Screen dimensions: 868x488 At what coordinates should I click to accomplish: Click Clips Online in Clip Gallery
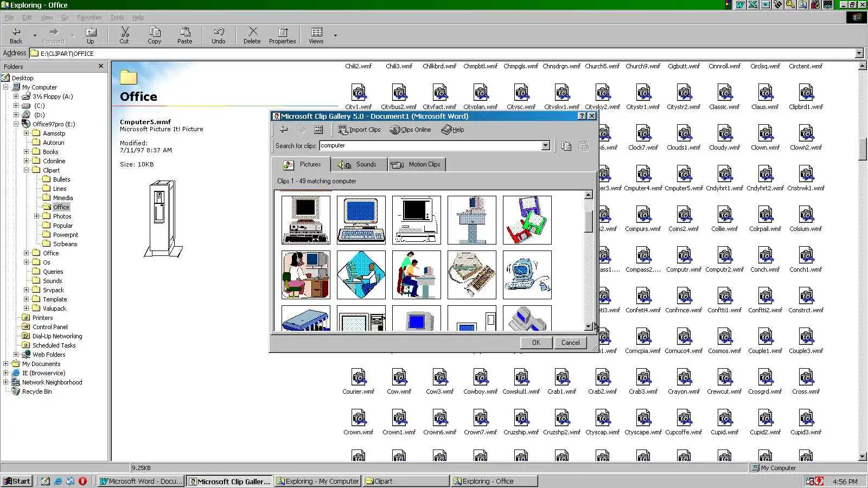tap(411, 130)
